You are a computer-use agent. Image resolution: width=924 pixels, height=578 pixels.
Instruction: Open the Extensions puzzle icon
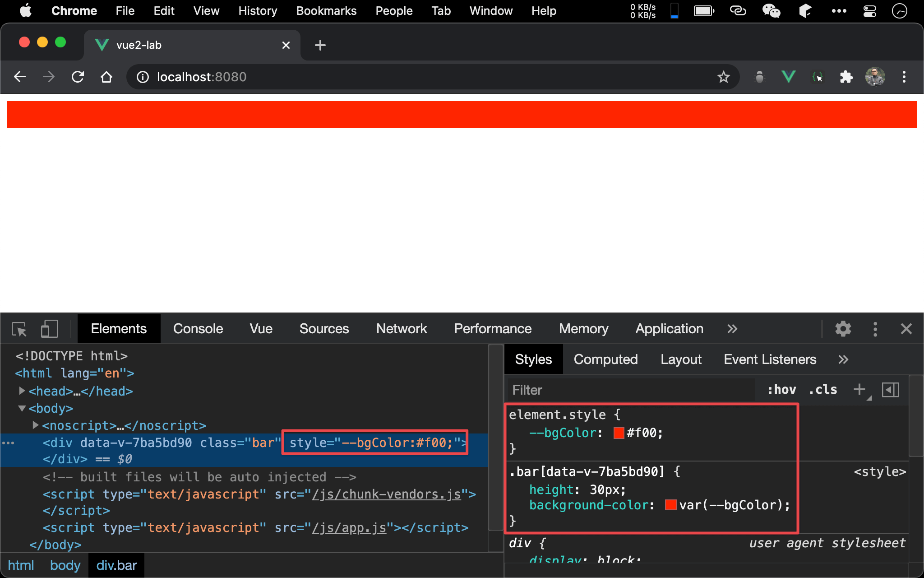coord(846,77)
